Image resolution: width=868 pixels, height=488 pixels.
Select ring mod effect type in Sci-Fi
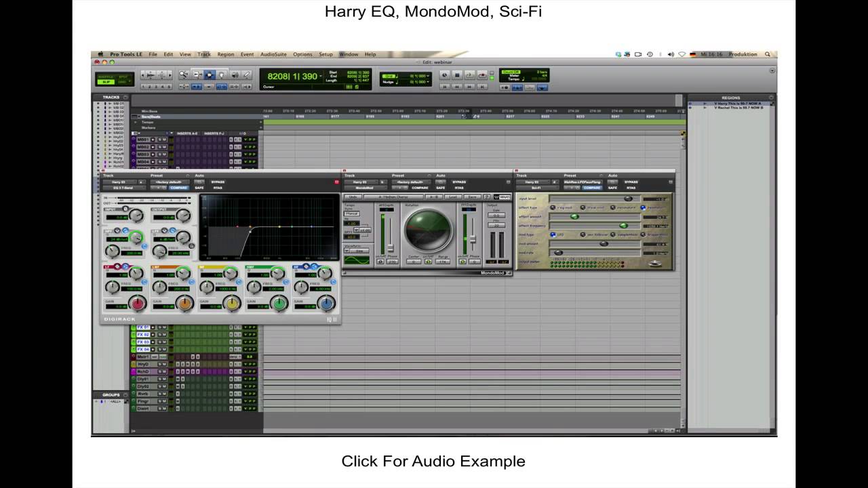click(553, 207)
